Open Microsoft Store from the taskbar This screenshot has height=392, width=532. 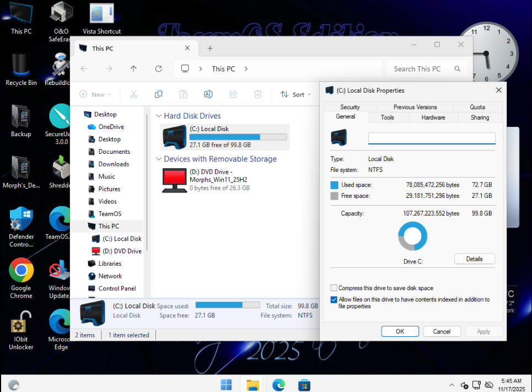(x=304, y=384)
